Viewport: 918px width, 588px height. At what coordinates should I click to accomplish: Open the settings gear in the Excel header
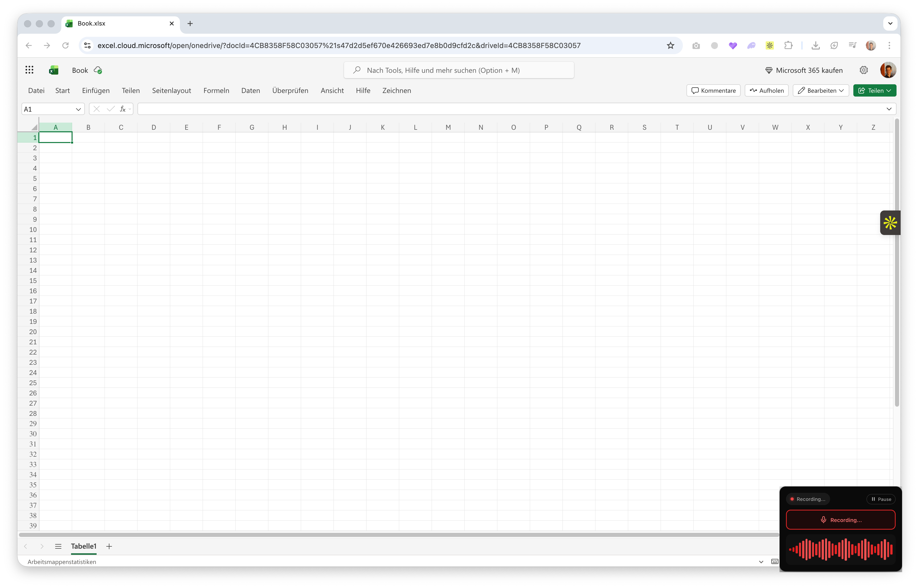[x=863, y=70]
